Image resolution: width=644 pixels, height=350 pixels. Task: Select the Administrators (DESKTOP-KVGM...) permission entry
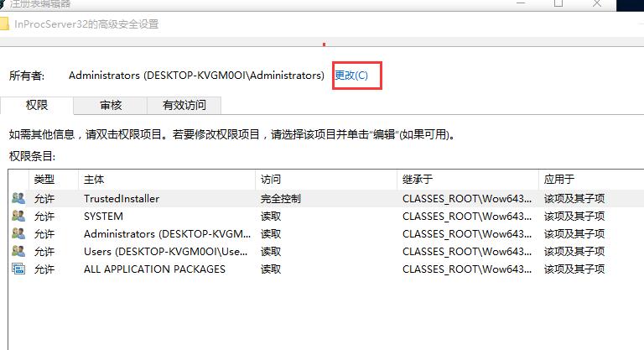tap(326, 234)
